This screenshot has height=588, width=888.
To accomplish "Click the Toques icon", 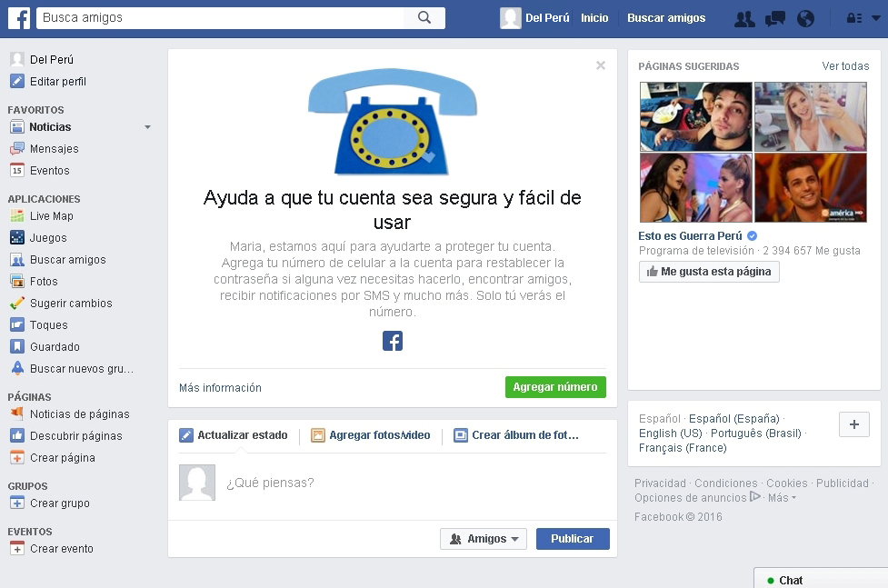I will coord(17,324).
